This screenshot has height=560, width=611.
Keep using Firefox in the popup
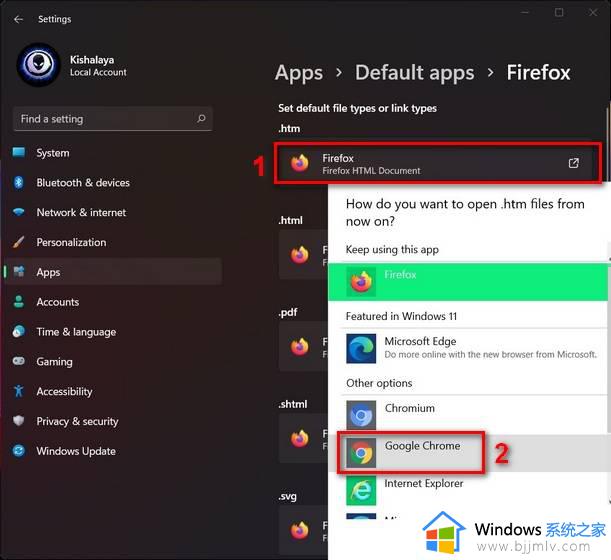pyautogui.click(x=468, y=282)
